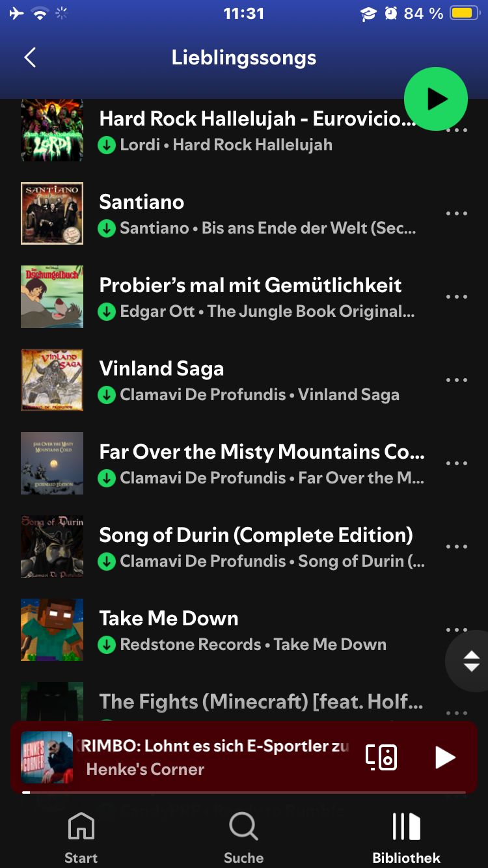The width and height of the screenshot is (488, 868).
Task: Resume playback in the mini player
Action: pos(444,757)
